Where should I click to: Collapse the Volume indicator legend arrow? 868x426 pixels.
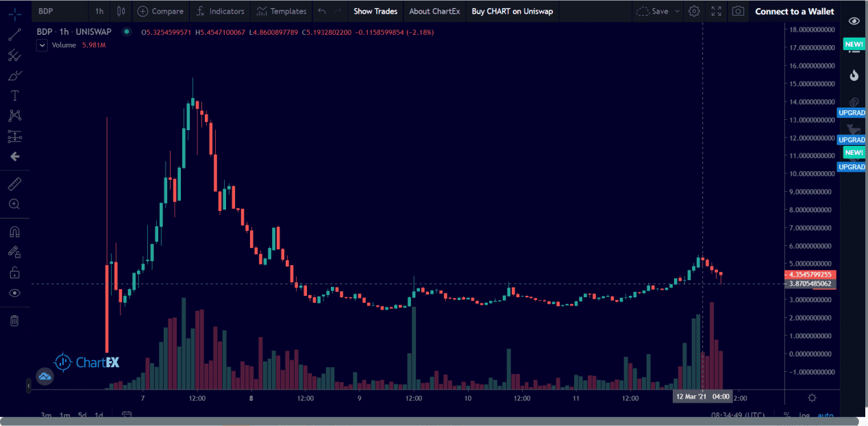pos(42,45)
